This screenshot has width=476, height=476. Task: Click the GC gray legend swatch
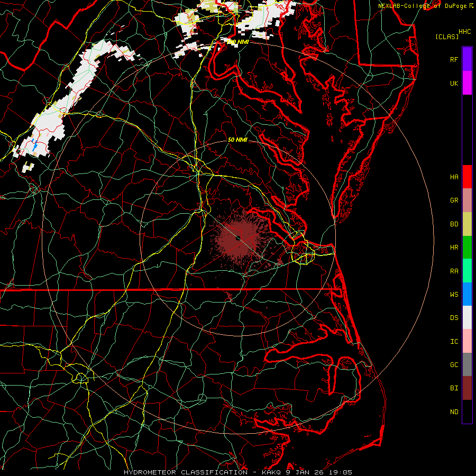tap(467, 364)
